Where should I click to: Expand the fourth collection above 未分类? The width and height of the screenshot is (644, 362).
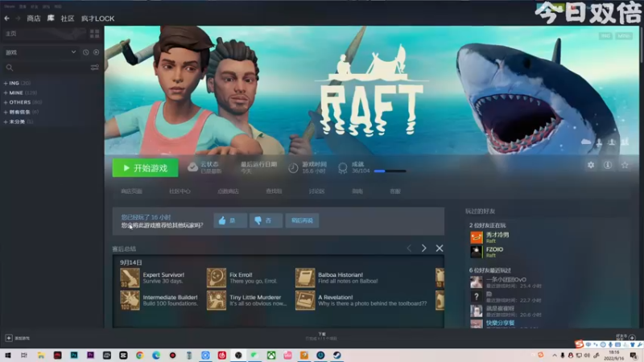pyautogui.click(x=21, y=112)
